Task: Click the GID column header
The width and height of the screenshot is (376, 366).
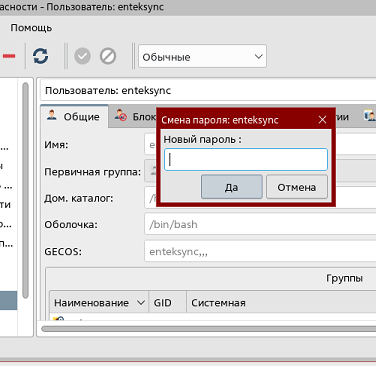Action: tap(168, 303)
